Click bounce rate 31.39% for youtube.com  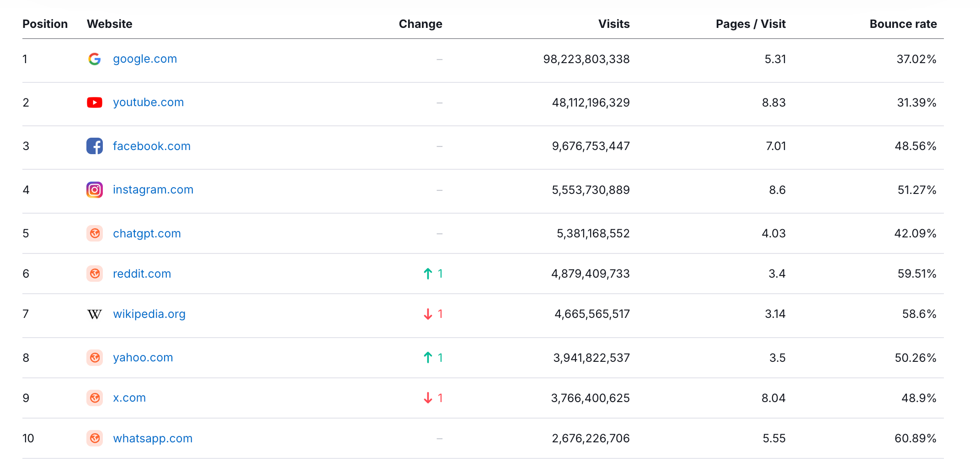tap(916, 102)
